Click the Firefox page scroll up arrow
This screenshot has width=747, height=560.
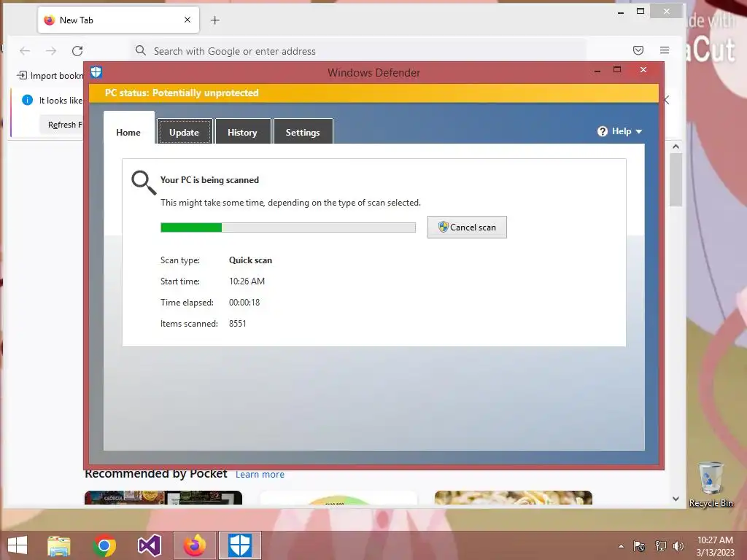(x=676, y=147)
